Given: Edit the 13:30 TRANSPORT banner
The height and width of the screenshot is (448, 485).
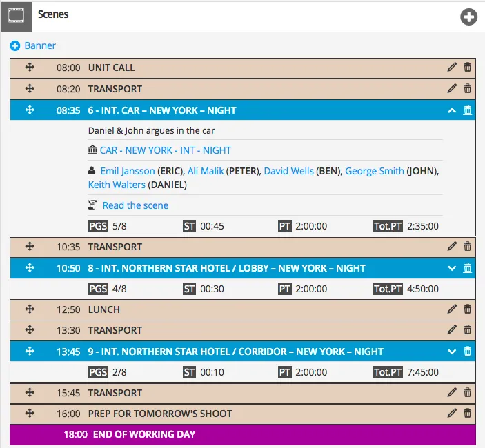Looking at the screenshot, I should click(452, 329).
